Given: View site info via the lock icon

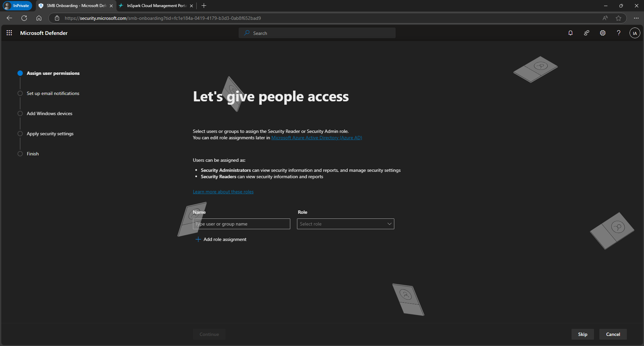Looking at the screenshot, I should [x=57, y=18].
